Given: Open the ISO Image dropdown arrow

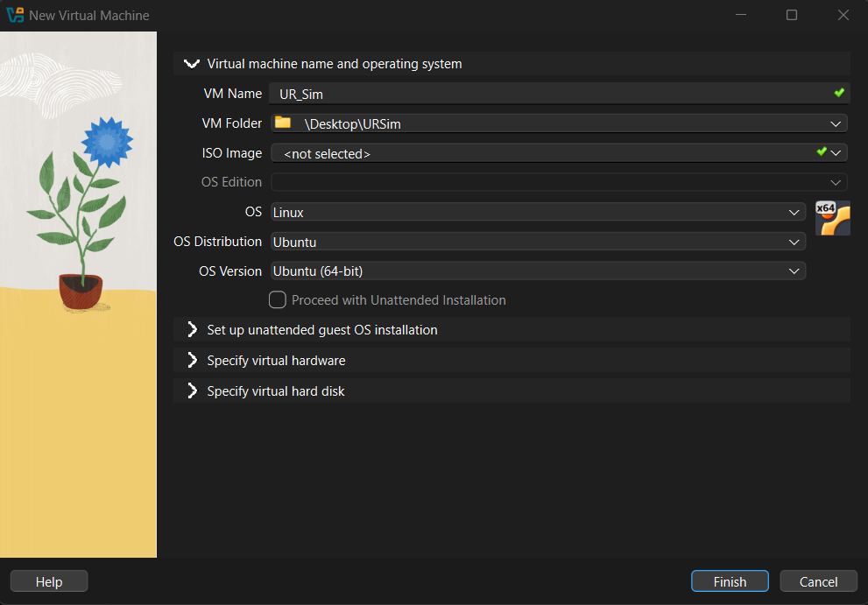Looking at the screenshot, I should [836, 153].
